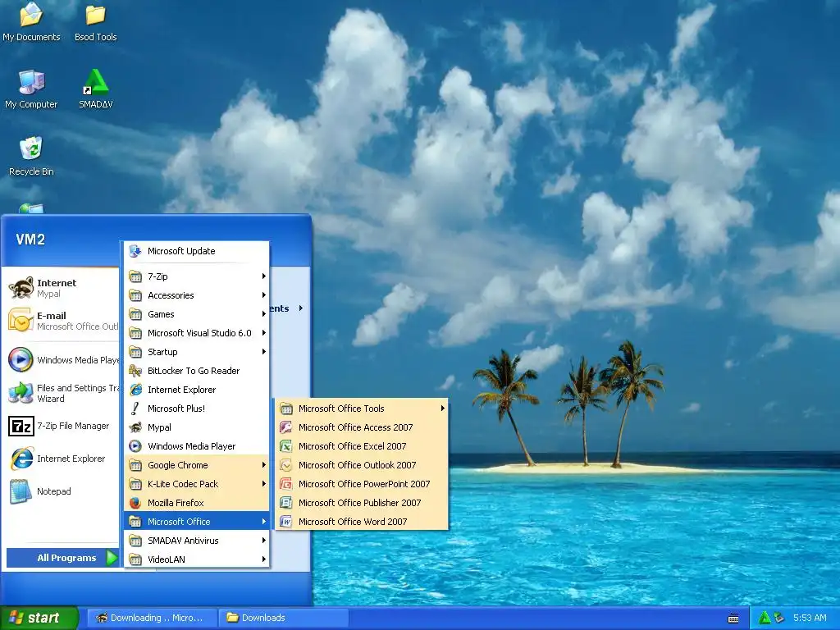Screen dimensions: 840x630
Task: Click the VM2 user name header
Action: (30, 239)
